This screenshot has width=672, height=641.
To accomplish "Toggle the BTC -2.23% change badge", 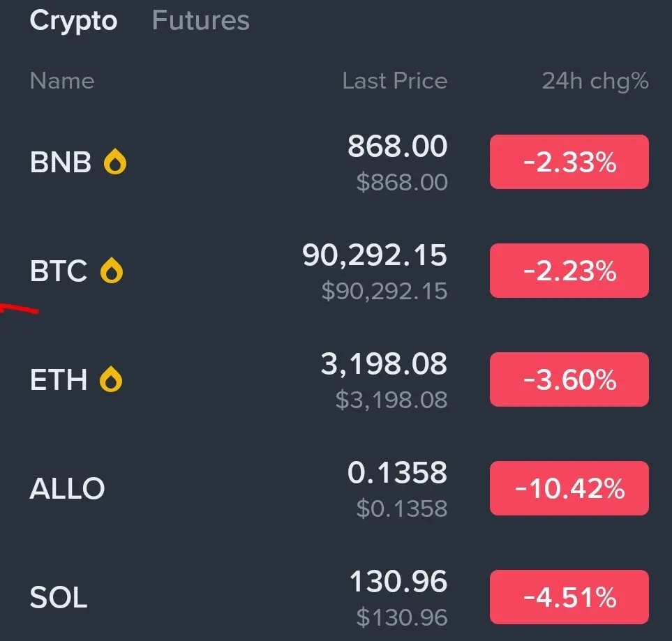I will tap(569, 271).
